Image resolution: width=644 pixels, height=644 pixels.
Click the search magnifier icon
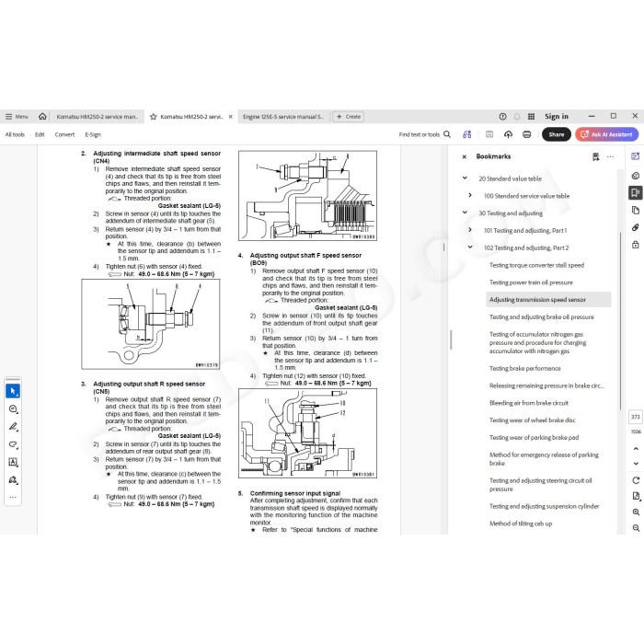click(447, 134)
